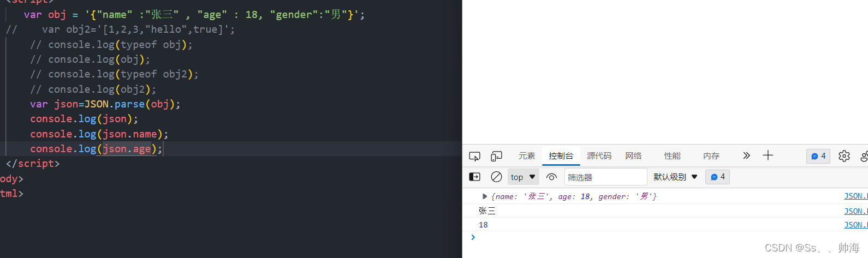Click the issues badge next to plus icon

click(x=818, y=156)
